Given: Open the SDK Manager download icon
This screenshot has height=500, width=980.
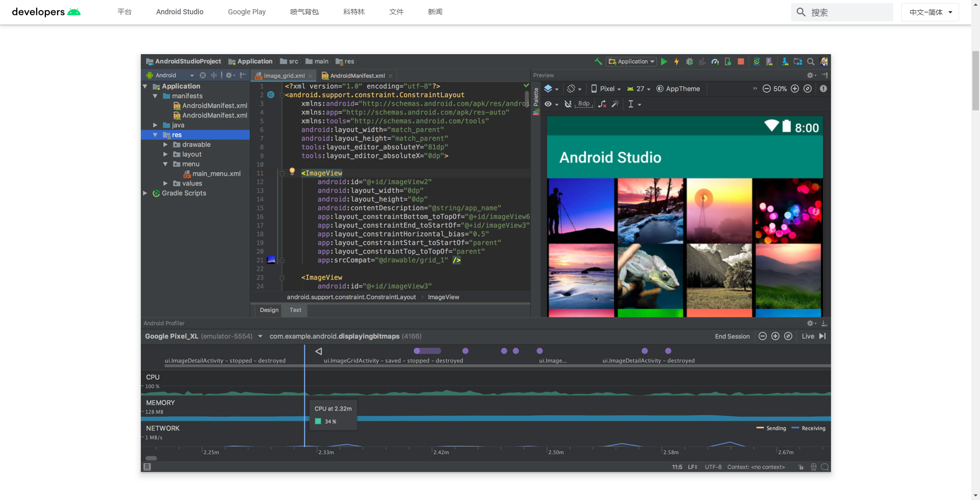Looking at the screenshot, I should click(785, 61).
